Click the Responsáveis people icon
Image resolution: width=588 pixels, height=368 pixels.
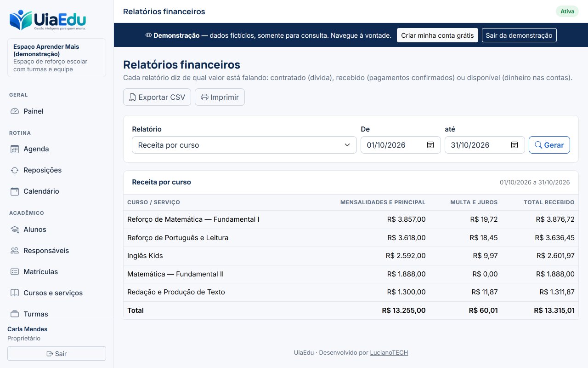point(15,251)
